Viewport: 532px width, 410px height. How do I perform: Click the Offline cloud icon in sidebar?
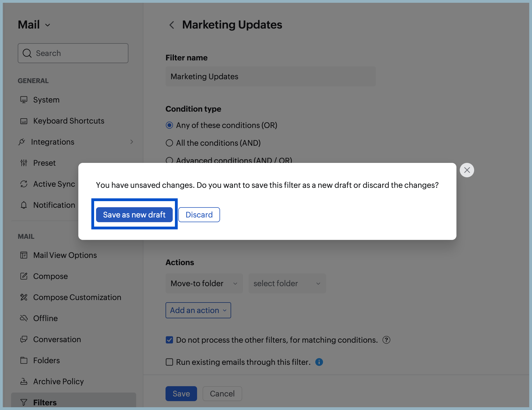pyautogui.click(x=24, y=318)
